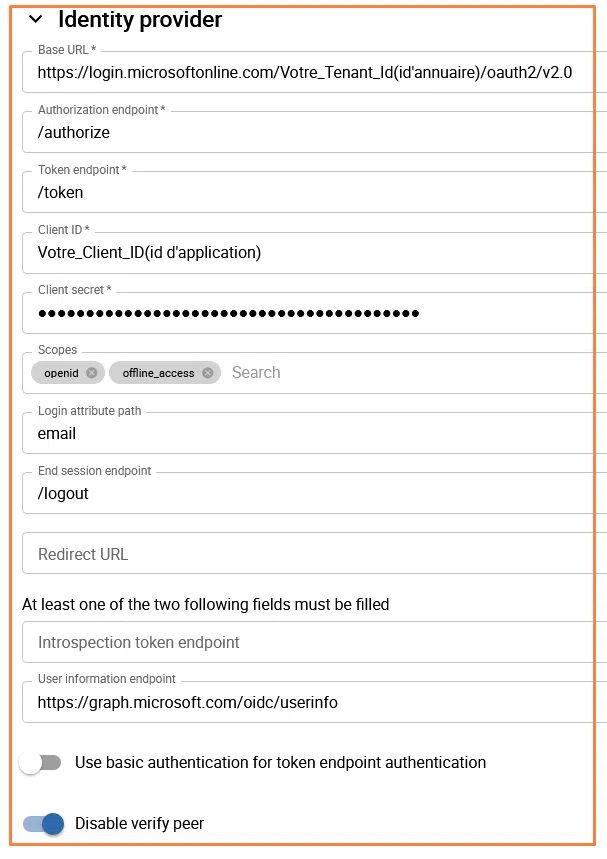607x859 pixels.
Task: Toggle basic authentication for token endpoint
Action: [41, 763]
